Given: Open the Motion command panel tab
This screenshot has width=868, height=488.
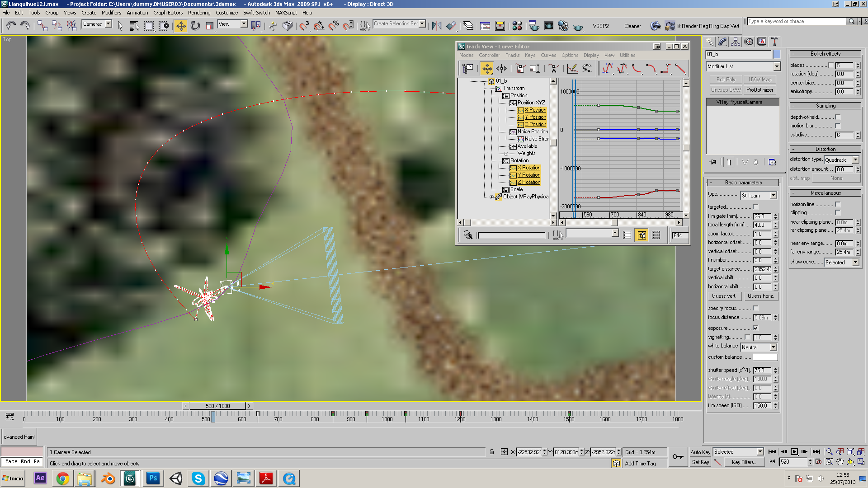Looking at the screenshot, I should pyautogui.click(x=749, y=42).
